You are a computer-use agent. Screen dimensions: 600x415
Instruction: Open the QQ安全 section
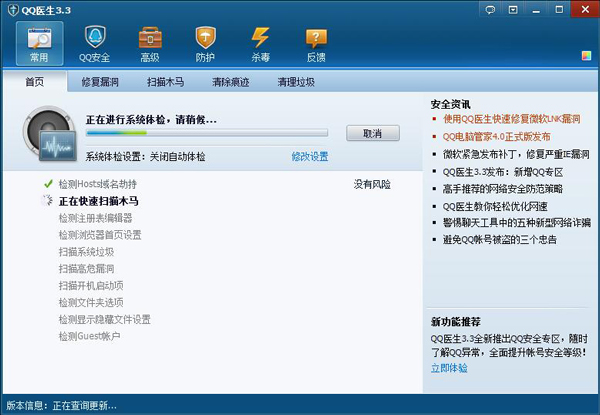[x=95, y=44]
